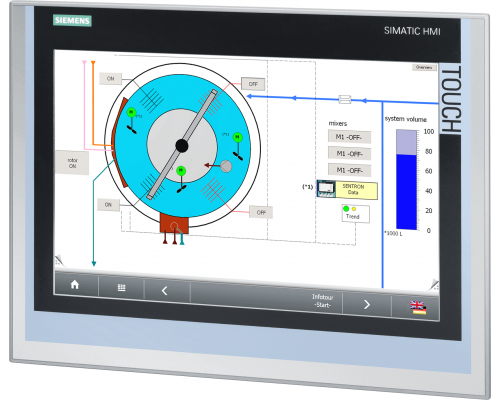Select the green mixer motor at the bottom center

point(181,171)
